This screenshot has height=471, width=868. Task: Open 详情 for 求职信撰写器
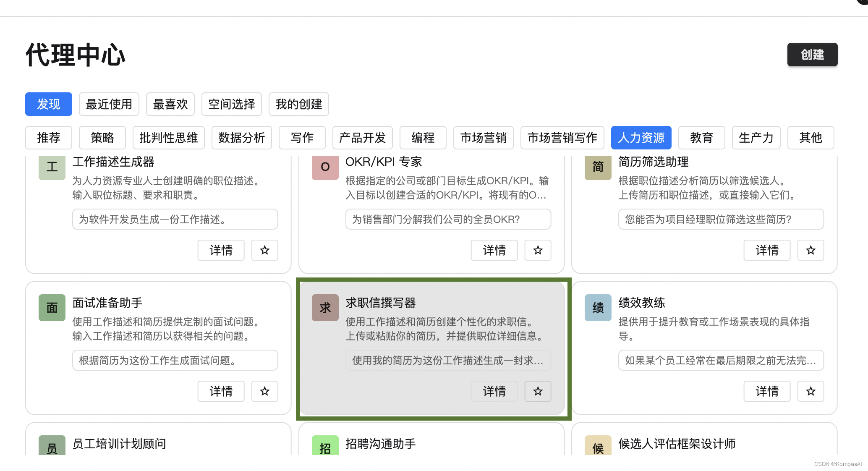click(494, 391)
